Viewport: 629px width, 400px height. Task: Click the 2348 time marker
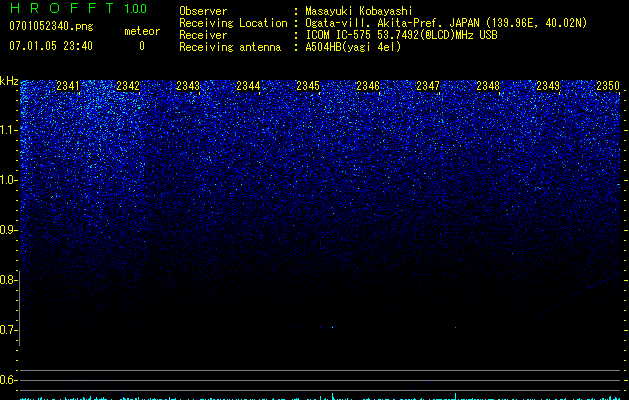click(488, 85)
